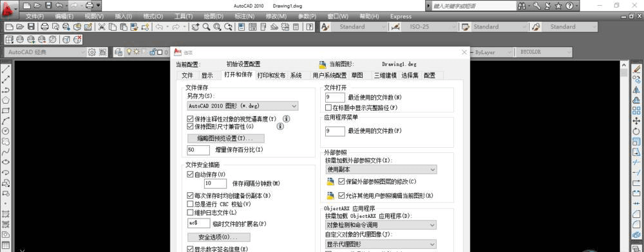
Task: Click the Workspace Settings gear icon
Action: point(92,52)
